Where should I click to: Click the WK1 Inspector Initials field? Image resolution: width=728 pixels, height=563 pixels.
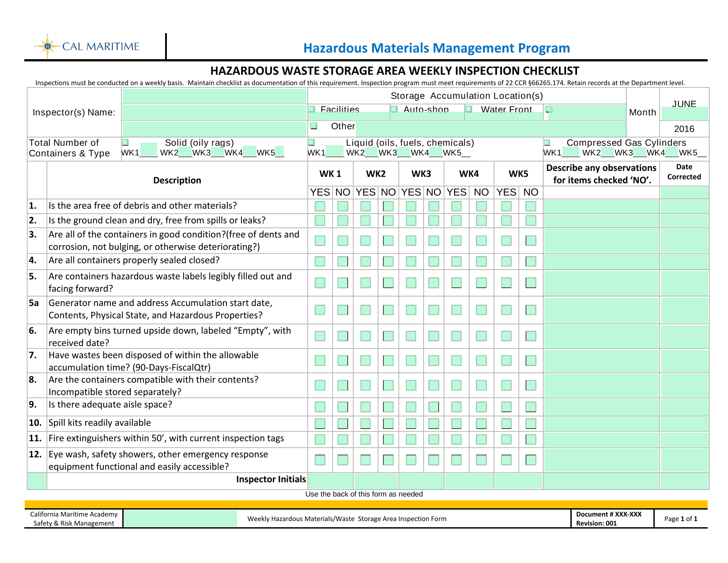(331, 481)
